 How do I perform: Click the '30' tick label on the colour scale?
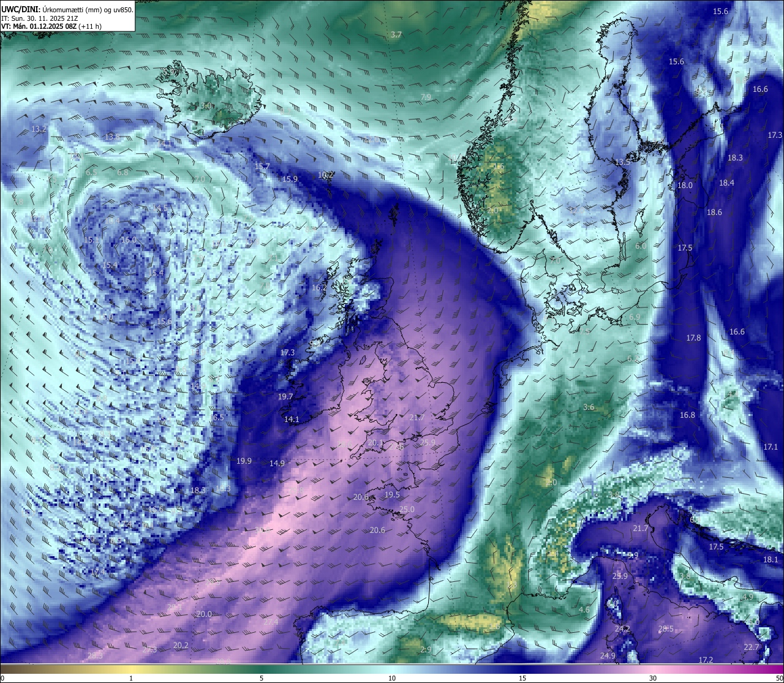pyautogui.click(x=653, y=678)
